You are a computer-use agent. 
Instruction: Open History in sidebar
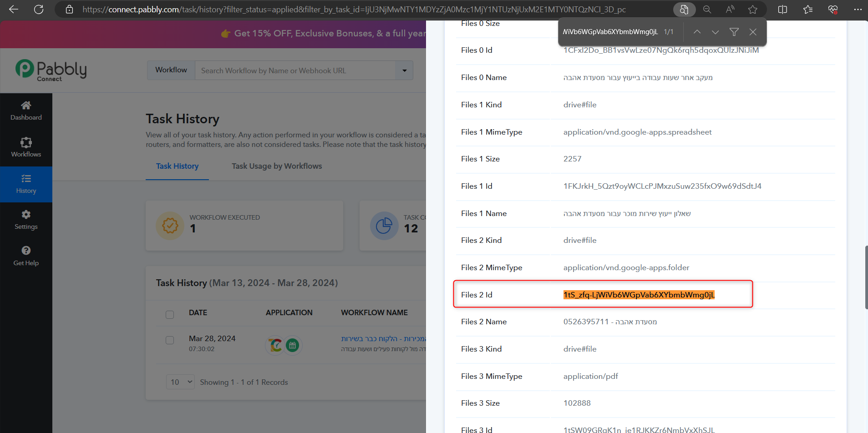click(26, 184)
